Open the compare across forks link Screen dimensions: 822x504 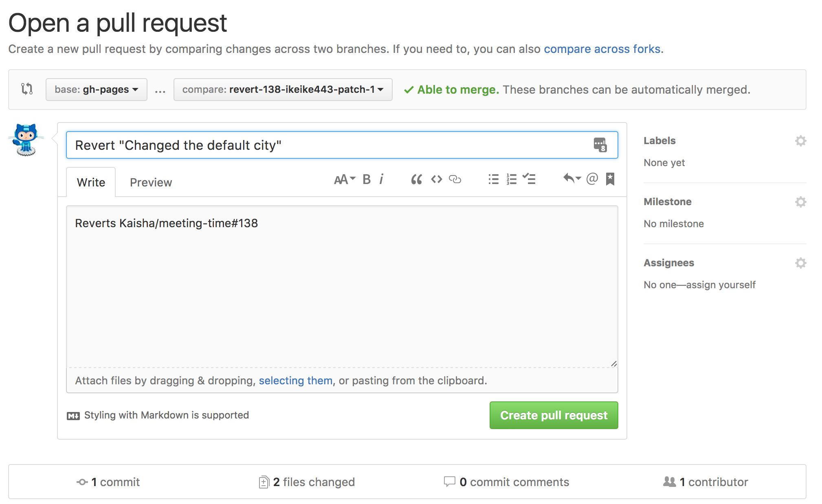point(602,49)
